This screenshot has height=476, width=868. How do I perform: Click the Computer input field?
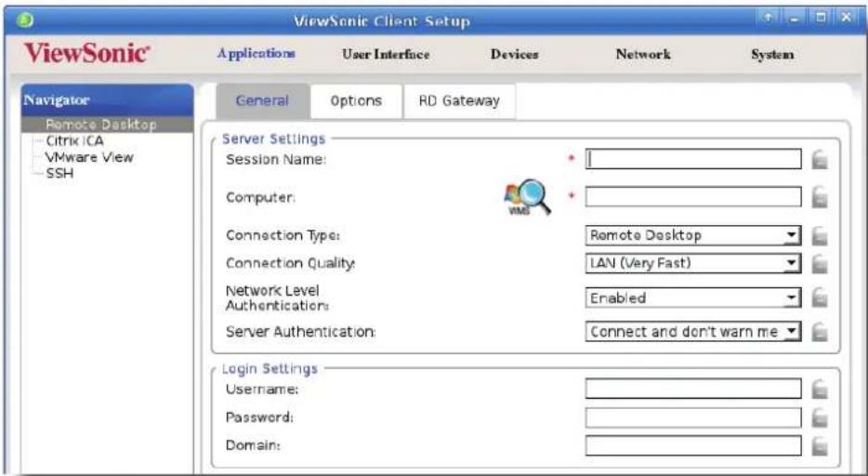point(693,196)
